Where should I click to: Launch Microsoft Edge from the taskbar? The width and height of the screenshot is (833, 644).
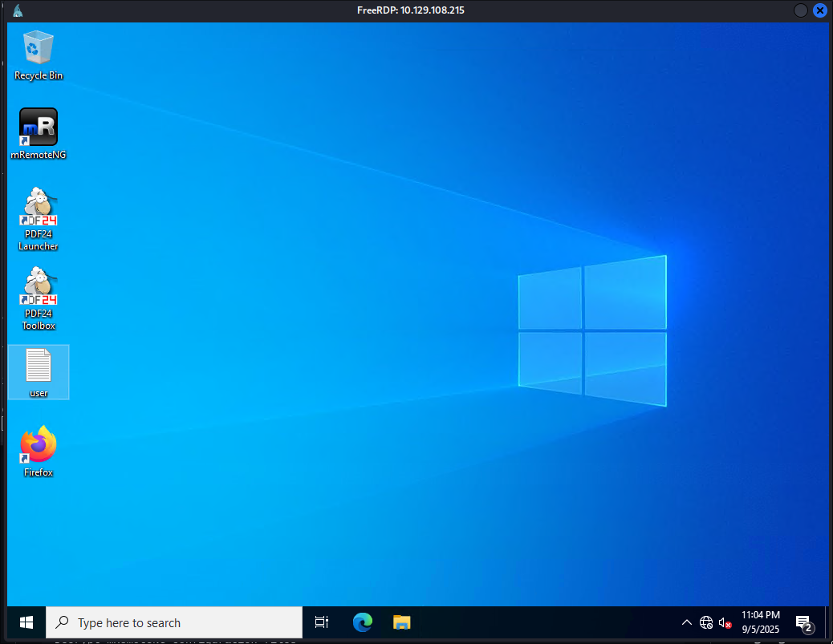coord(362,622)
